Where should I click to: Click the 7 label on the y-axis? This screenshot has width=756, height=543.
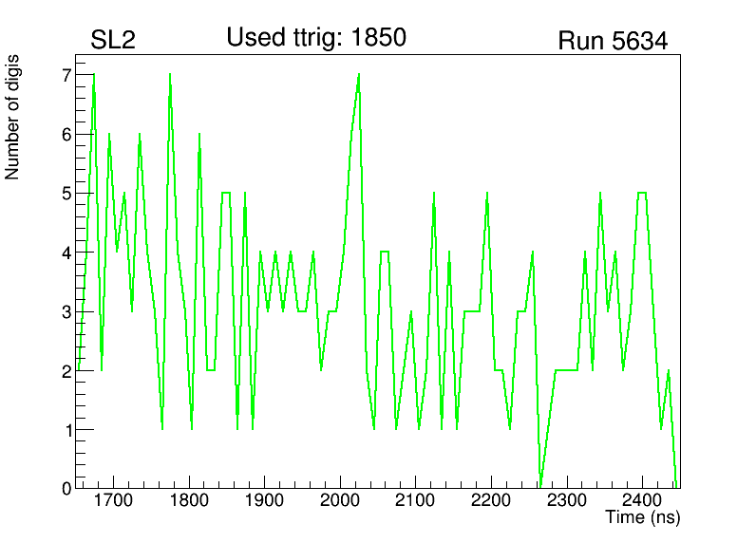coord(66,75)
